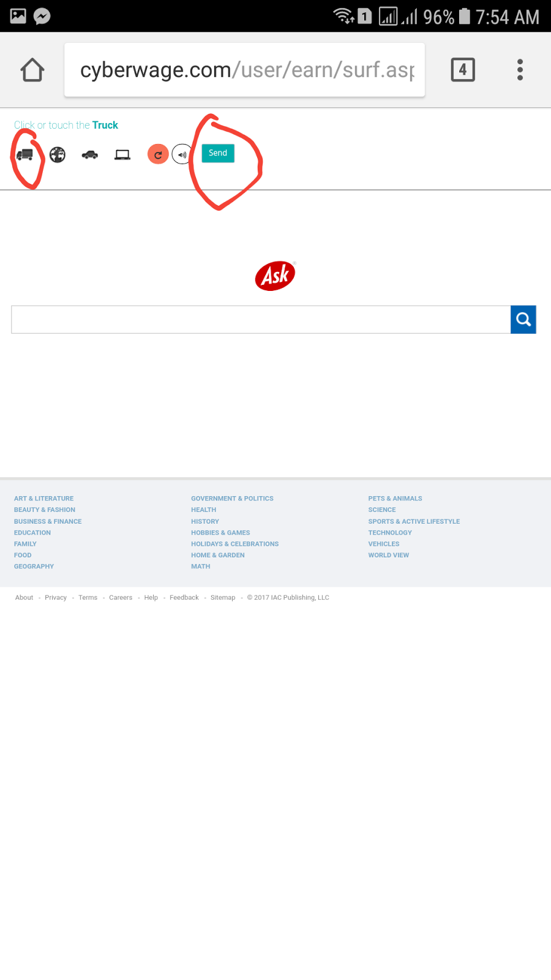Viewport: 551px width, 980px height.
Task: Open the Family category link
Action: point(25,544)
